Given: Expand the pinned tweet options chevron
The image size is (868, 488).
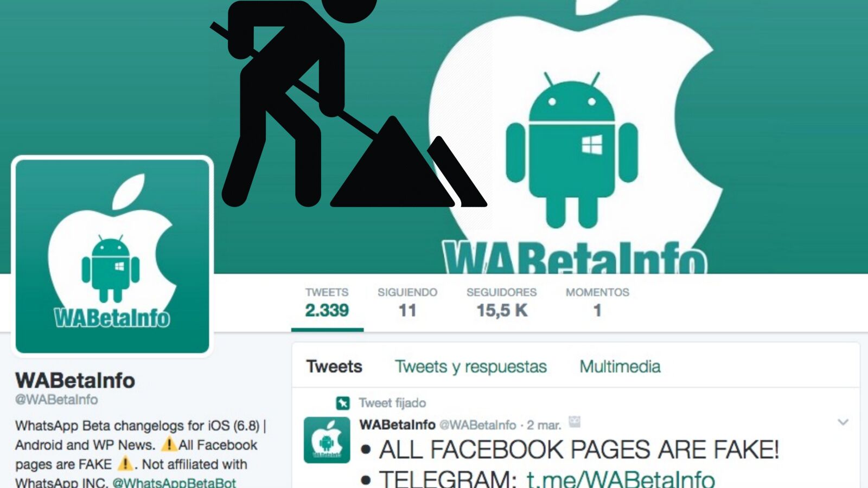Looking at the screenshot, I should tap(843, 422).
